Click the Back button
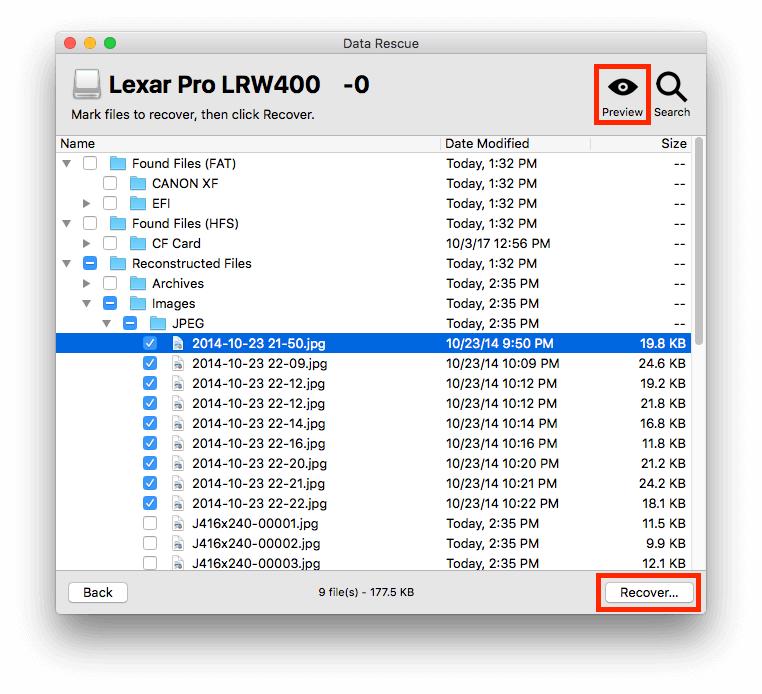This screenshot has height=694, width=762. pyautogui.click(x=98, y=592)
